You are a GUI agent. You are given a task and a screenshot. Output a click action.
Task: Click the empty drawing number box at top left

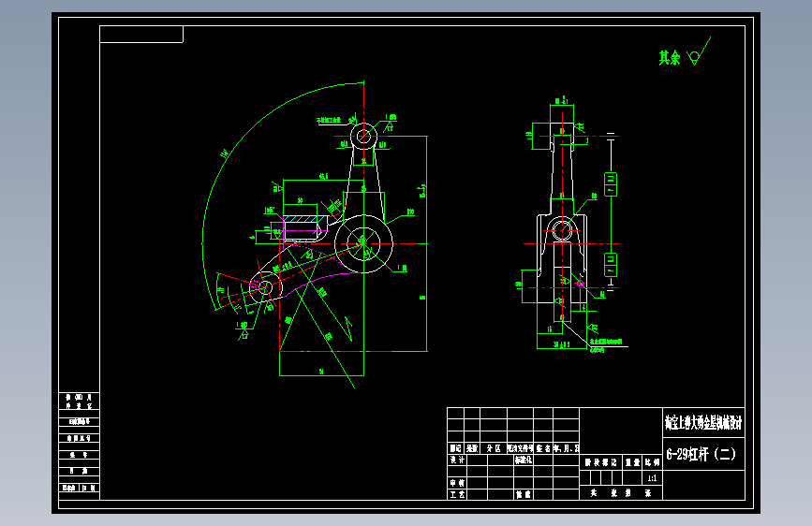click(x=141, y=35)
